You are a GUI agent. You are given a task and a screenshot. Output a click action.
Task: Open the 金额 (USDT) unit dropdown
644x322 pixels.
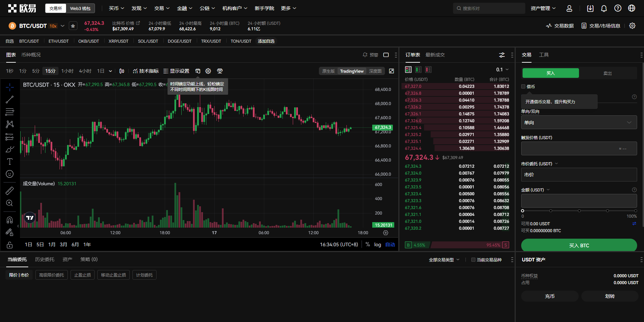click(535, 190)
